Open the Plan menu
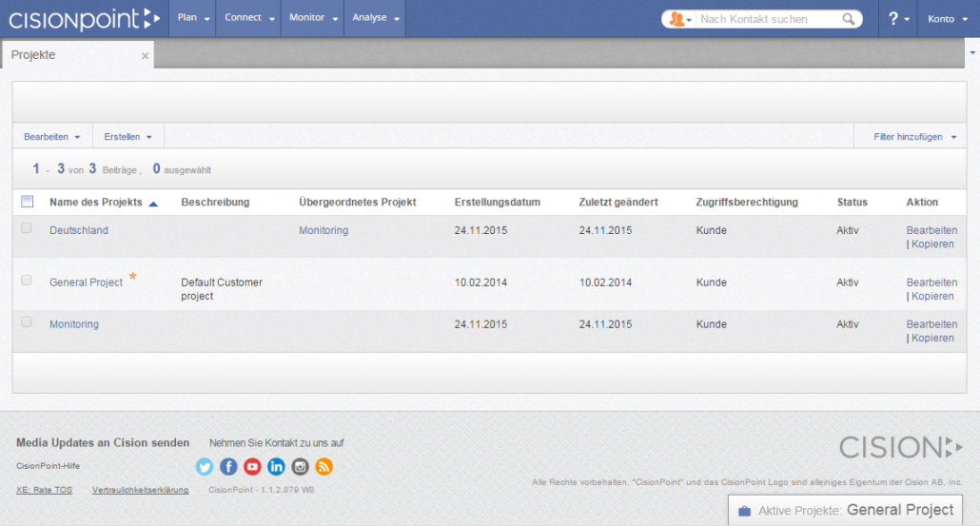This screenshot has width=980, height=526. click(x=193, y=18)
